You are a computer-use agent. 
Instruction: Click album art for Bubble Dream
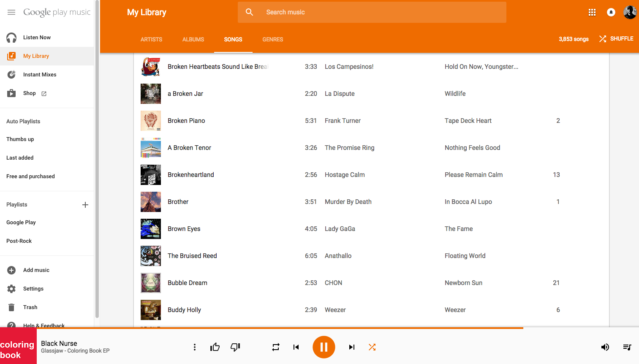point(151,283)
